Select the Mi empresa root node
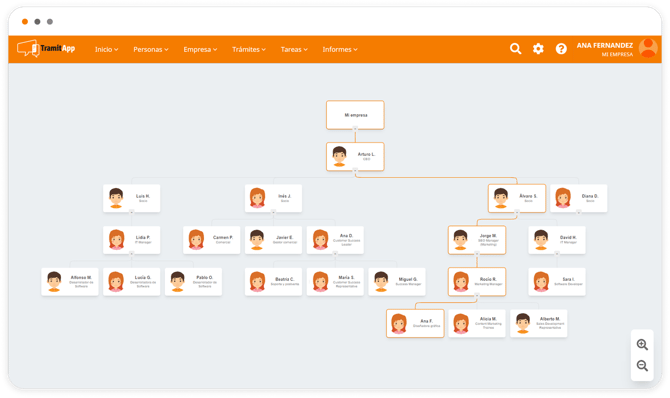This screenshot has width=670, height=398. click(x=355, y=115)
